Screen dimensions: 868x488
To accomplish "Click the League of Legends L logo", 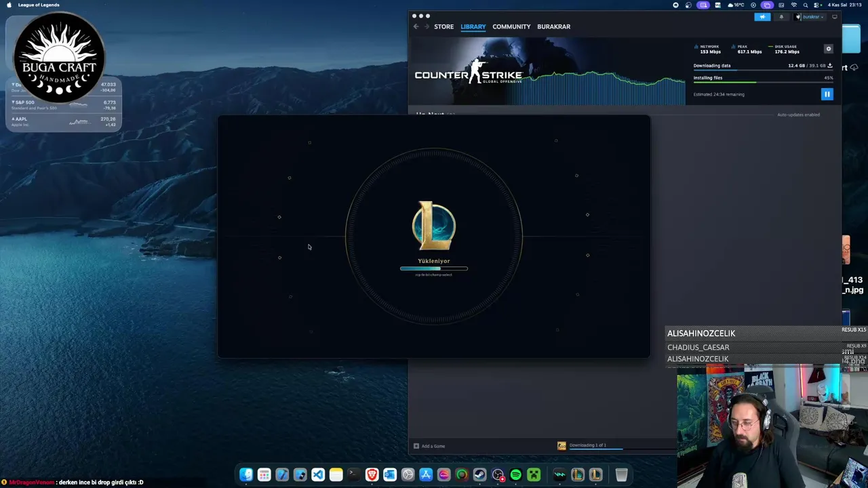I will [x=434, y=226].
